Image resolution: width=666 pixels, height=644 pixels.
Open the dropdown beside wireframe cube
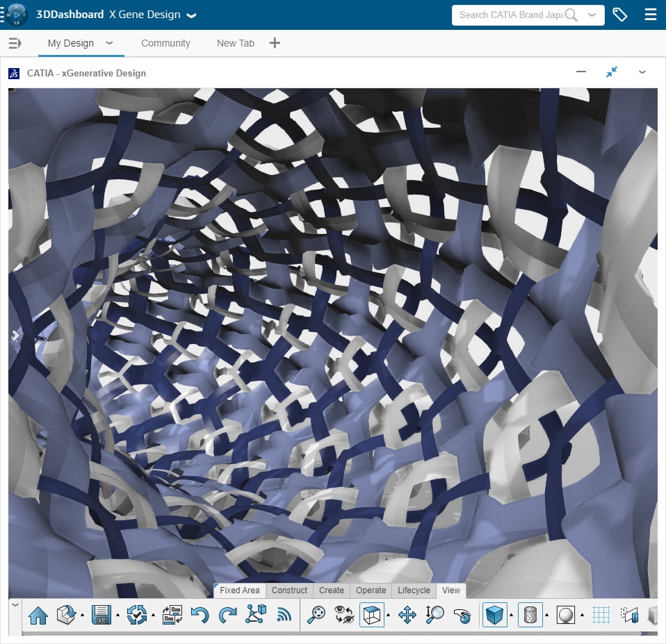pyautogui.click(x=388, y=615)
